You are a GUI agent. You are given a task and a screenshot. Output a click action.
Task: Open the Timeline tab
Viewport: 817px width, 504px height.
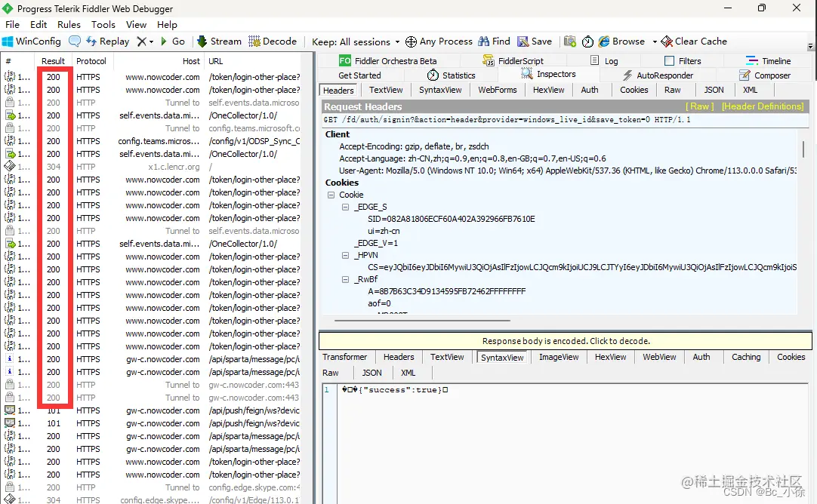[769, 61]
